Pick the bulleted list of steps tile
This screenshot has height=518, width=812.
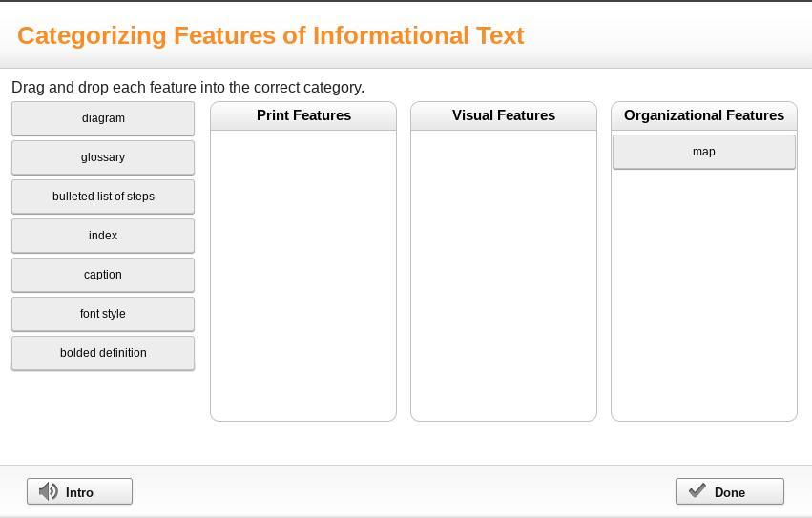click(x=103, y=197)
